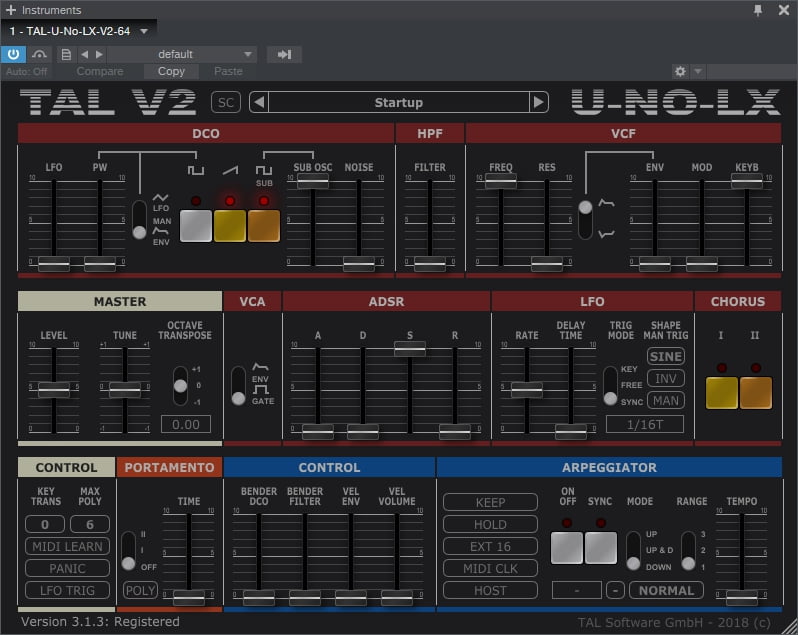Click the Paste option
The height and width of the screenshot is (635, 798).
228,71
